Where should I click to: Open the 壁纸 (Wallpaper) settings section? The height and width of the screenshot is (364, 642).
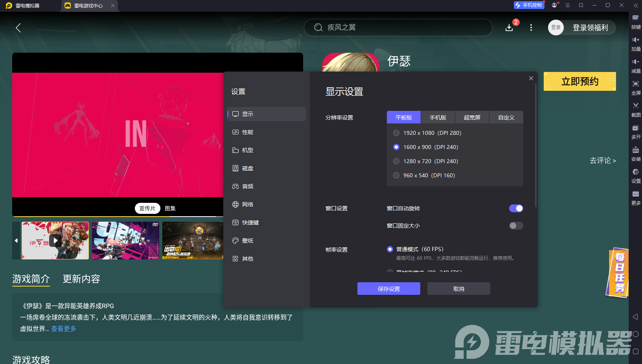248,240
